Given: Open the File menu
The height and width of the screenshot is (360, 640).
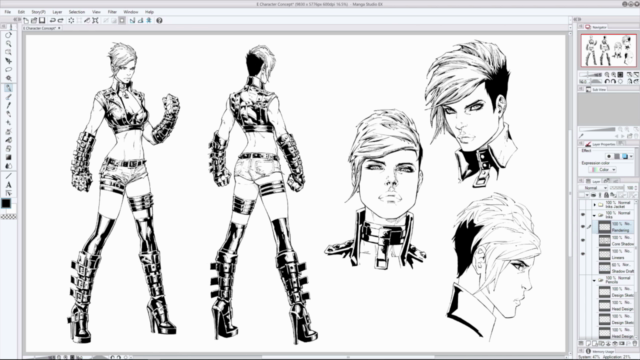Looking at the screenshot, I should 7,12.
